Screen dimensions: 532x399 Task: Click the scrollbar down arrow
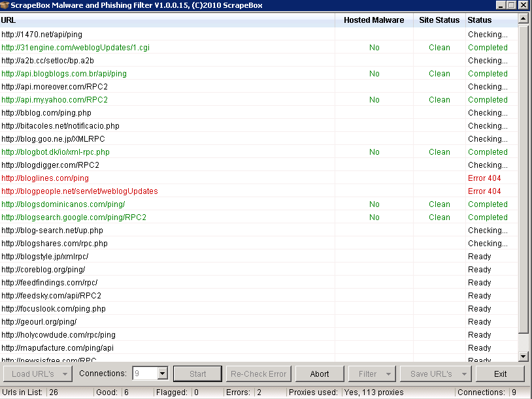(x=525, y=357)
